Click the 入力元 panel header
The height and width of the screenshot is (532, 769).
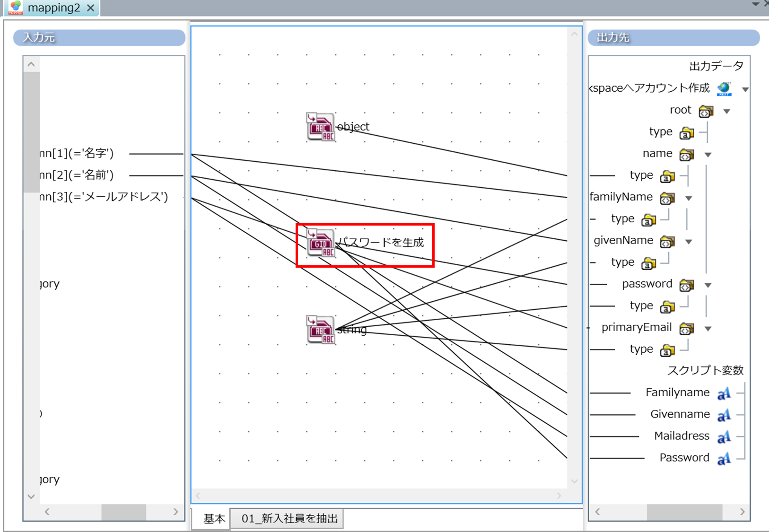(99, 38)
